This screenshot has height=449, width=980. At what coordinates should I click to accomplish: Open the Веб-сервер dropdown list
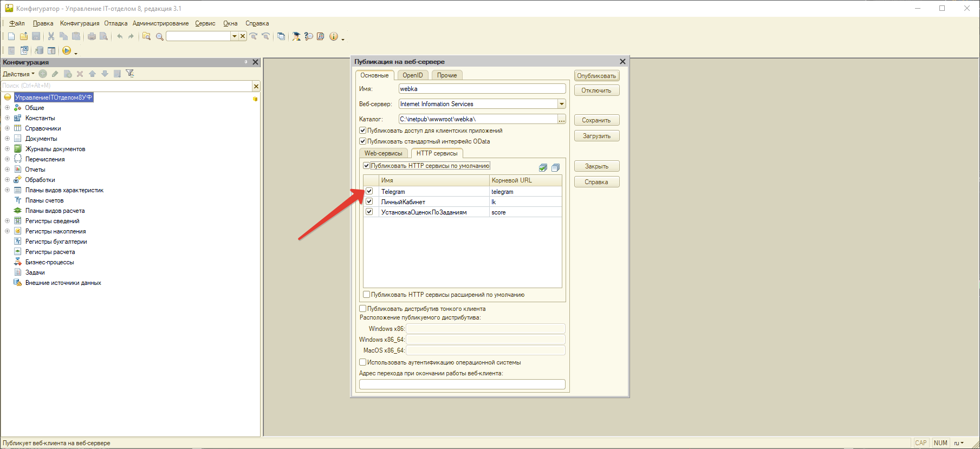coord(562,104)
